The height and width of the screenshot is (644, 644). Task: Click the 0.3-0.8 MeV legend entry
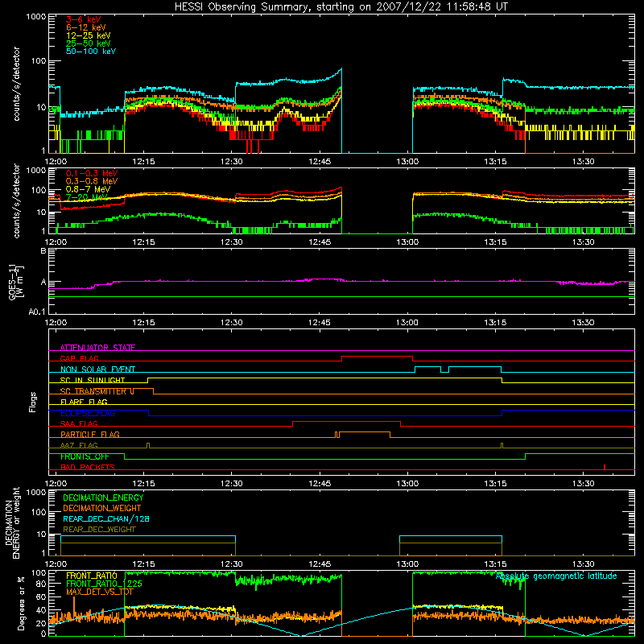tap(92, 181)
